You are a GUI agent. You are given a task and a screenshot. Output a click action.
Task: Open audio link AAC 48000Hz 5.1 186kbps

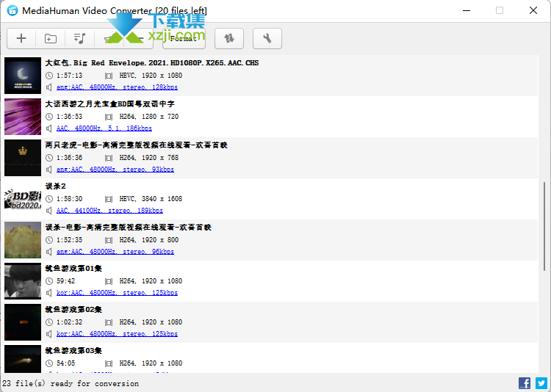(104, 128)
